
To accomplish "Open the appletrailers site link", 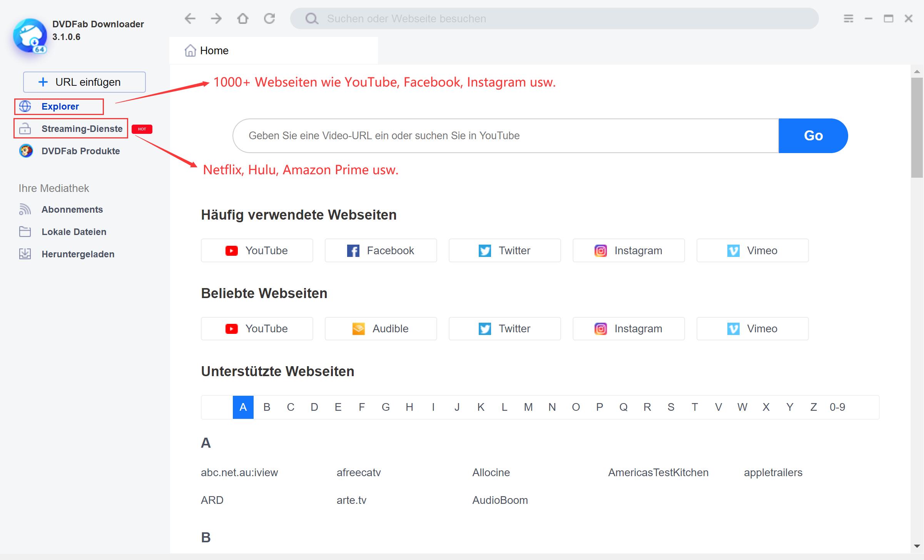I will (773, 472).
